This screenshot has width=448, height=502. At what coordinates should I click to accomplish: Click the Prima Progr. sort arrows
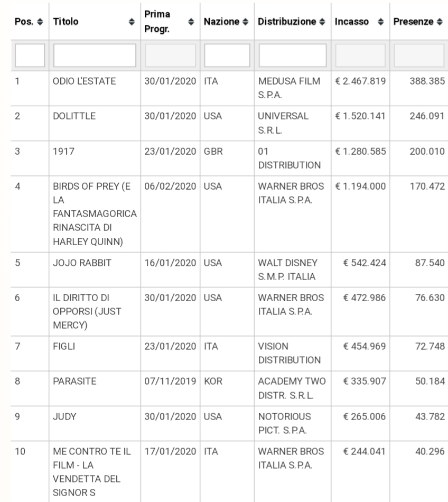point(192,23)
